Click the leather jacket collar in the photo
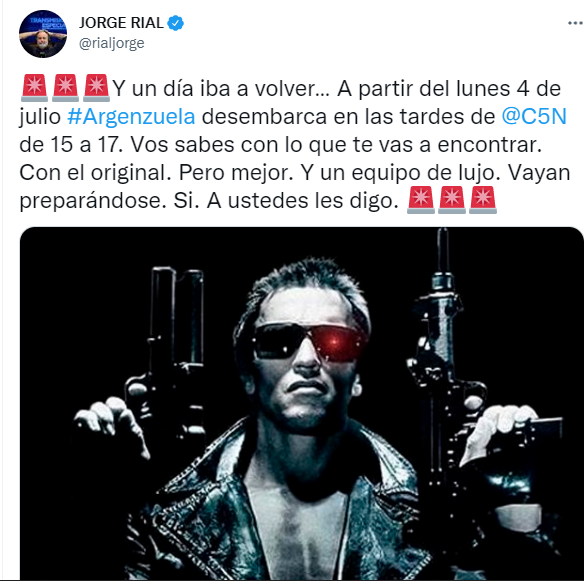The width and height of the screenshot is (584, 581). coord(231,458)
